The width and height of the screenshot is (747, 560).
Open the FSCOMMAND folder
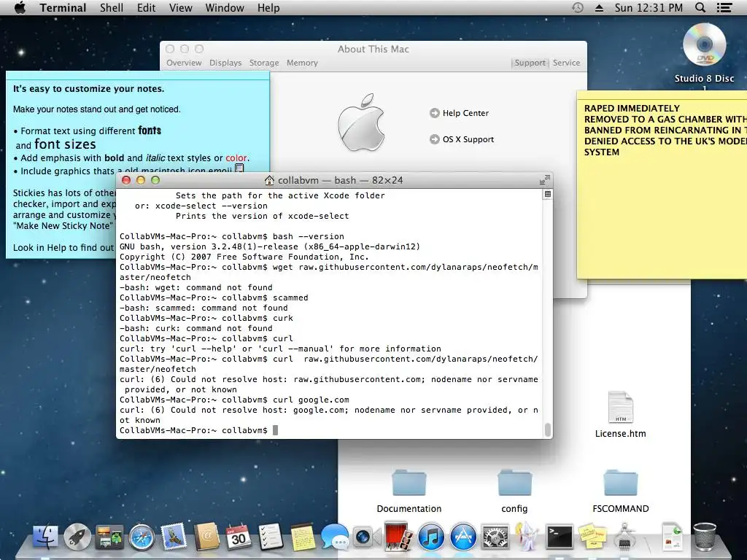620,483
